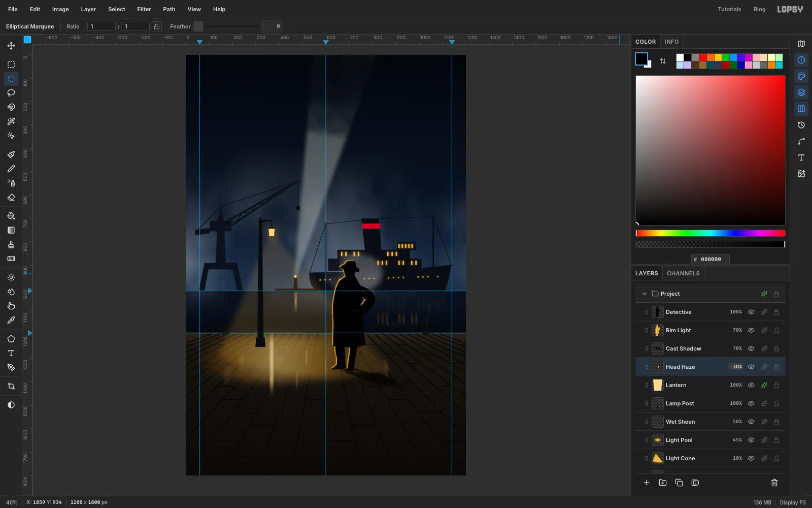Select the Eyedropper tool
The width and height of the screenshot is (812, 508).
[x=11, y=320]
